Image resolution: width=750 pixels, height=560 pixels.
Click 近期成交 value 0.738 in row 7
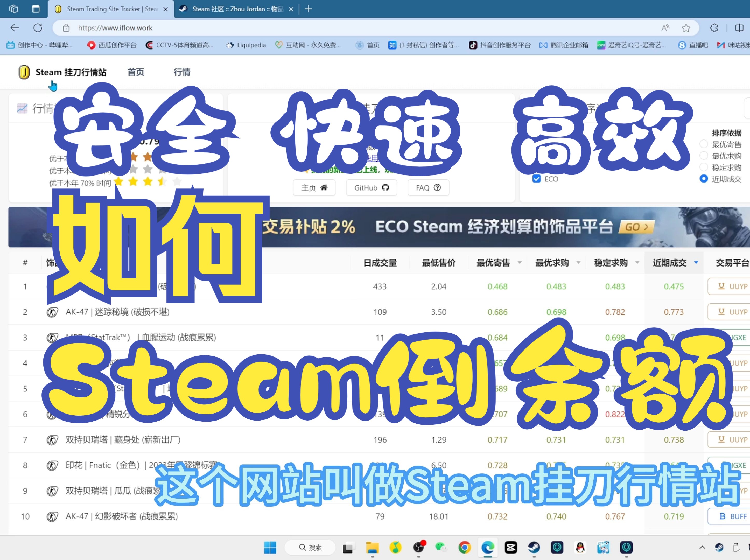[674, 440]
